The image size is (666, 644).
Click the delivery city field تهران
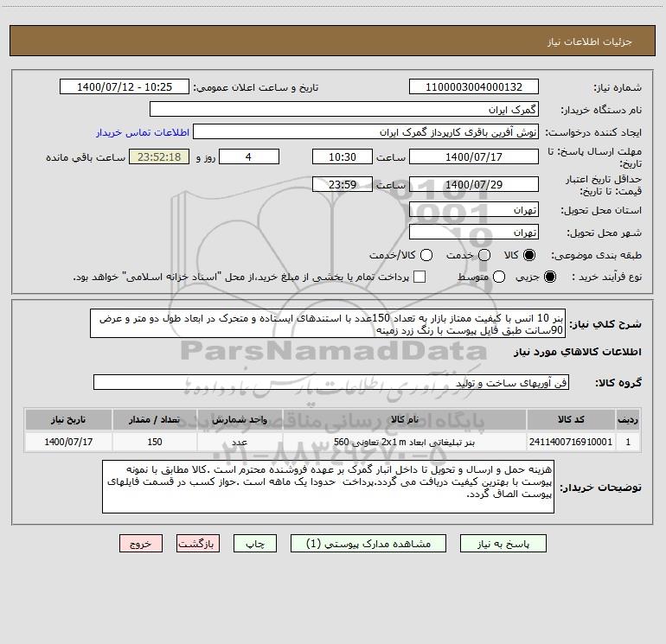click(x=474, y=233)
